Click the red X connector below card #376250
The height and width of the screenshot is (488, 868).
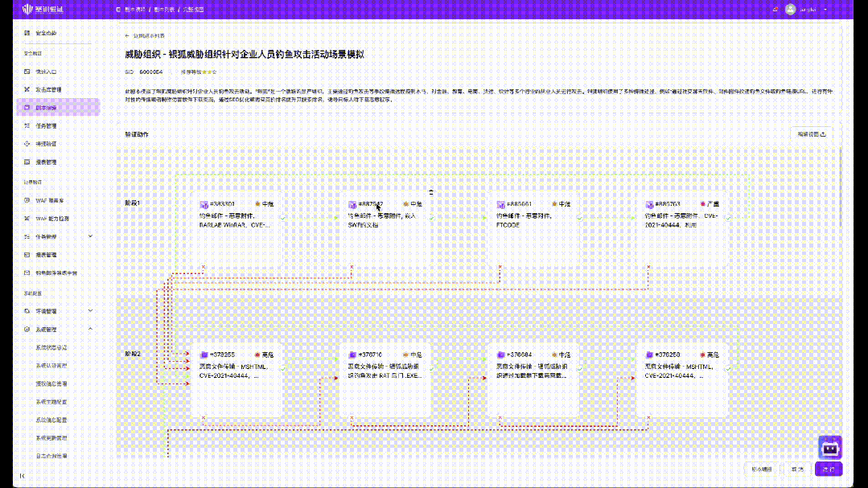pos(648,418)
